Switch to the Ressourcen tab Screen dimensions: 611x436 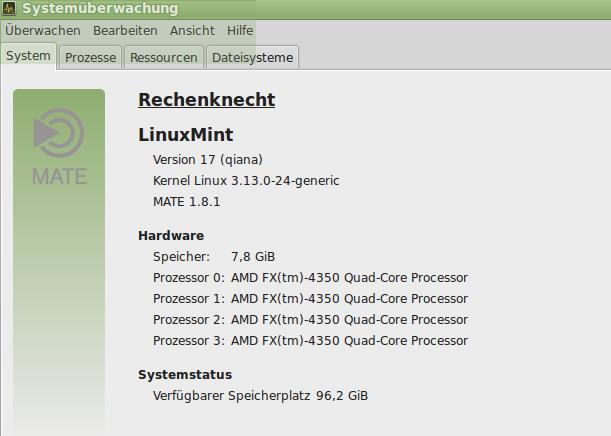tap(164, 58)
